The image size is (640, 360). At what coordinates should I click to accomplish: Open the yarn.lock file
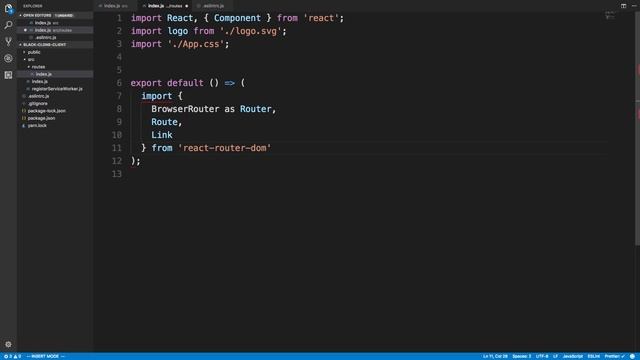[x=55, y=126]
